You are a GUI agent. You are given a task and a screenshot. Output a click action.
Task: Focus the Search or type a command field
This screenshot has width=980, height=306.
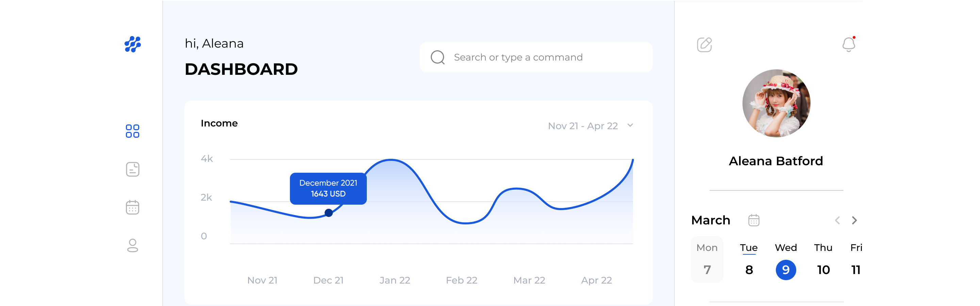[x=536, y=57]
